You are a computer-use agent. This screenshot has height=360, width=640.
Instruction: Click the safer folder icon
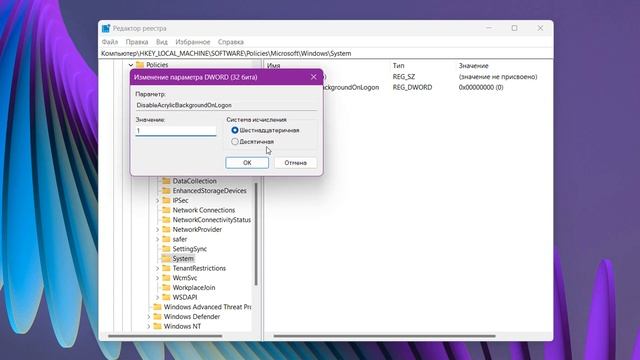(166, 239)
